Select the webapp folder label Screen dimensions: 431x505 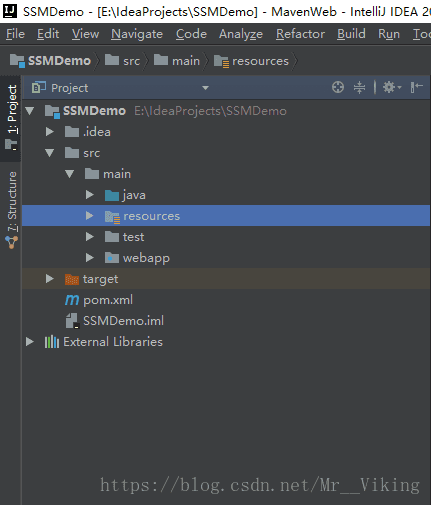click(146, 258)
